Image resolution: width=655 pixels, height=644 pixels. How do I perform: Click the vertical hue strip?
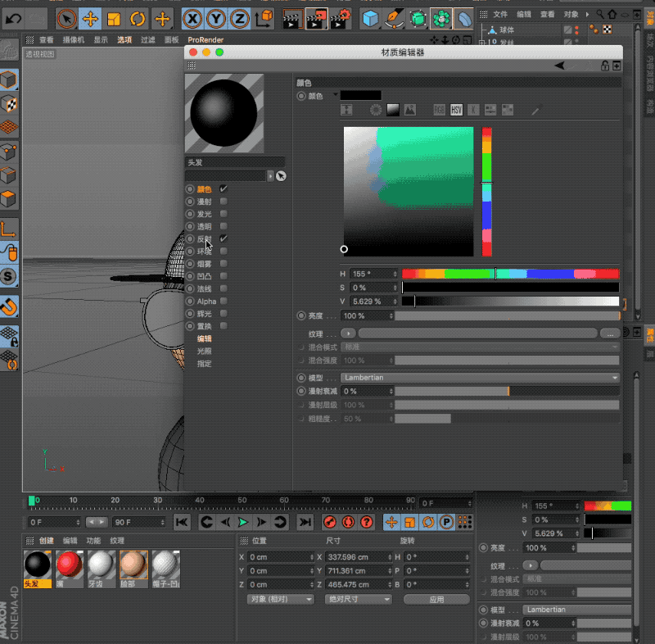(486, 192)
